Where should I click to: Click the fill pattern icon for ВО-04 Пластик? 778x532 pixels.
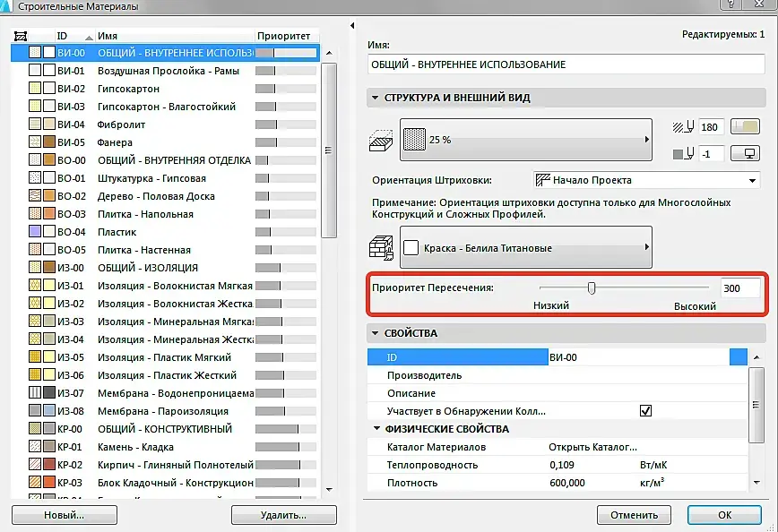click(x=35, y=232)
